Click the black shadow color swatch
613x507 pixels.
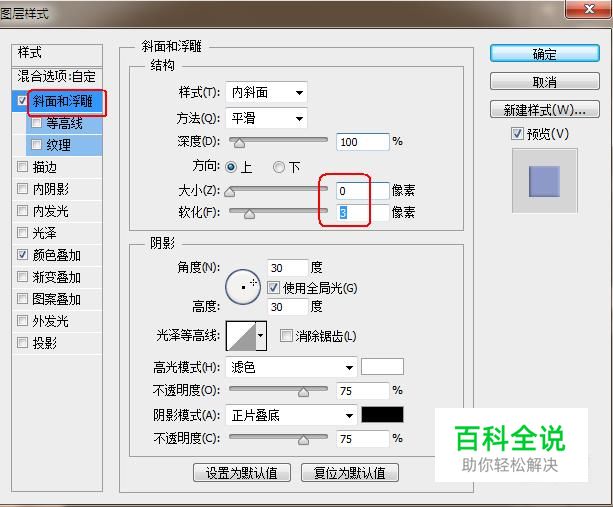coord(382,414)
